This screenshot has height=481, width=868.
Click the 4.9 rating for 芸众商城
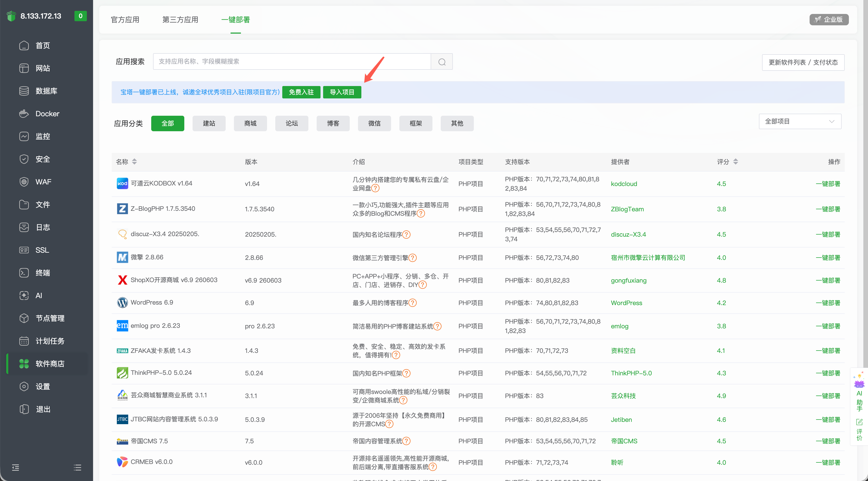pyautogui.click(x=721, y=396)
